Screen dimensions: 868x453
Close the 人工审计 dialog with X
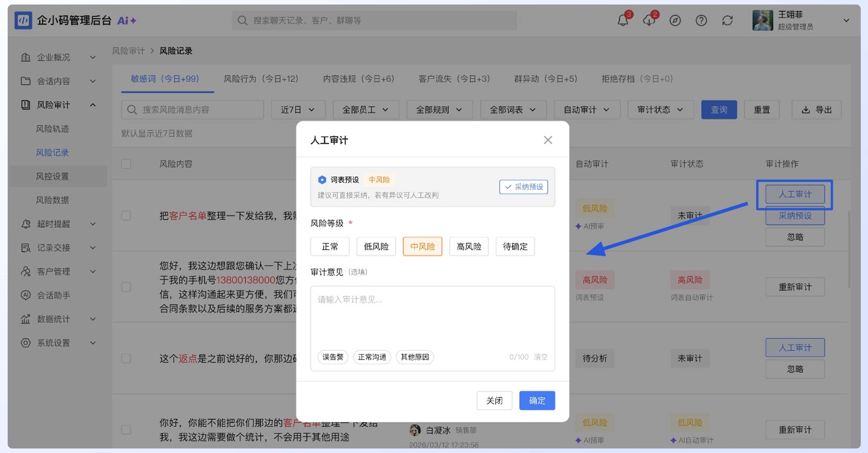(548, 140)
